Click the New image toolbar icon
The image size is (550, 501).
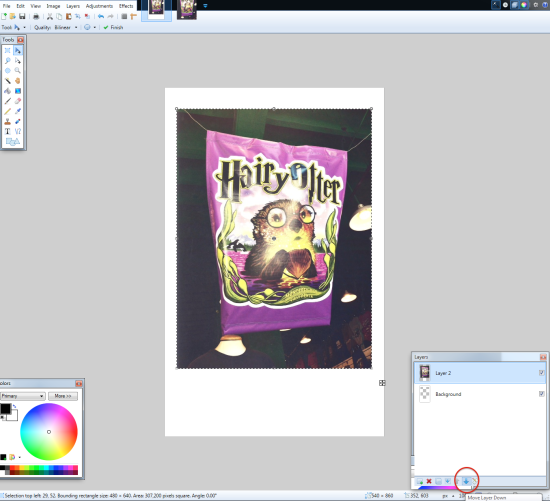4,16
